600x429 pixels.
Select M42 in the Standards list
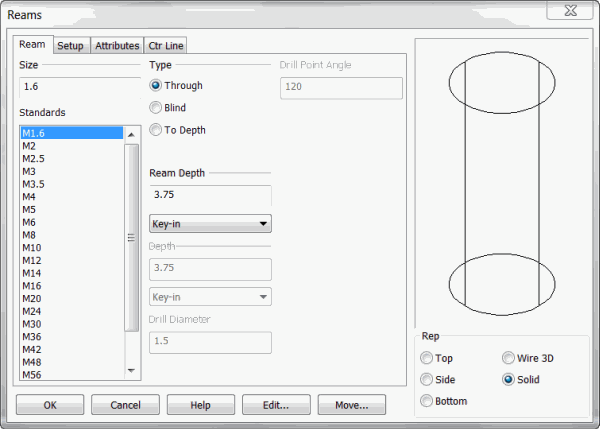pyautogui.click(x=72, y=349)
